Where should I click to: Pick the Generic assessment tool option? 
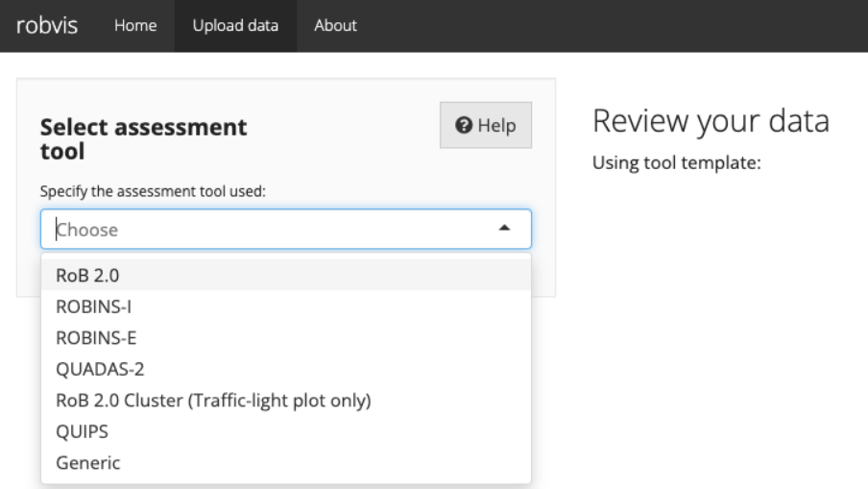(285, 463)
